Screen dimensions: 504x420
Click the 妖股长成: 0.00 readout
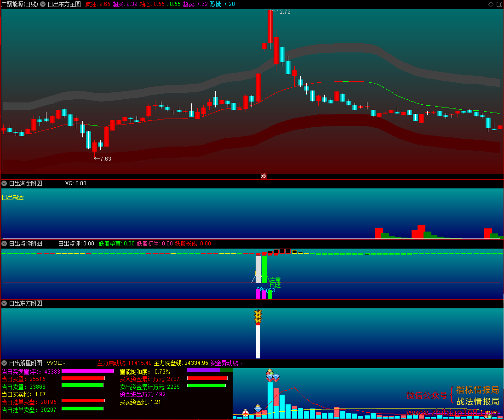point(193,244)
